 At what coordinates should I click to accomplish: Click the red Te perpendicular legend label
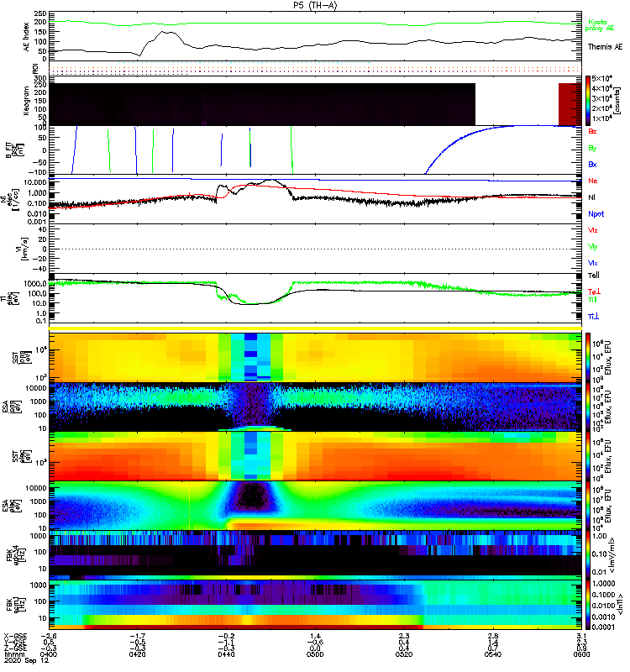594,291
